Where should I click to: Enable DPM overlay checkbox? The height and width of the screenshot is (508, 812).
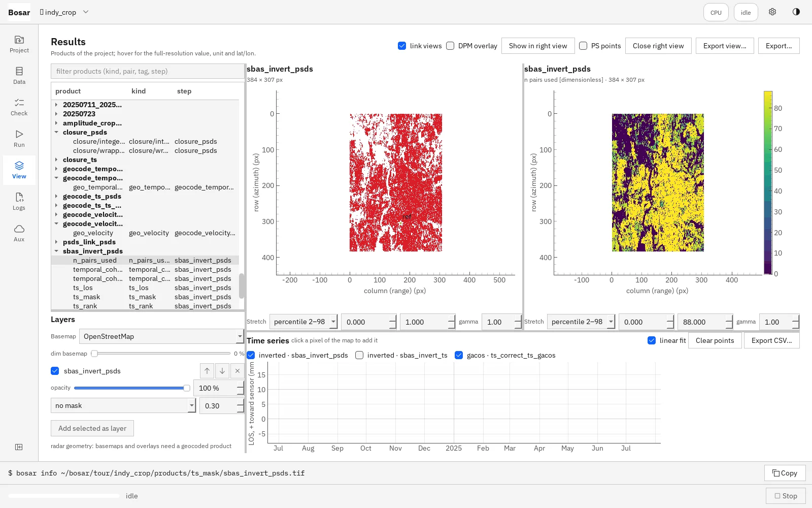[450, 46]
